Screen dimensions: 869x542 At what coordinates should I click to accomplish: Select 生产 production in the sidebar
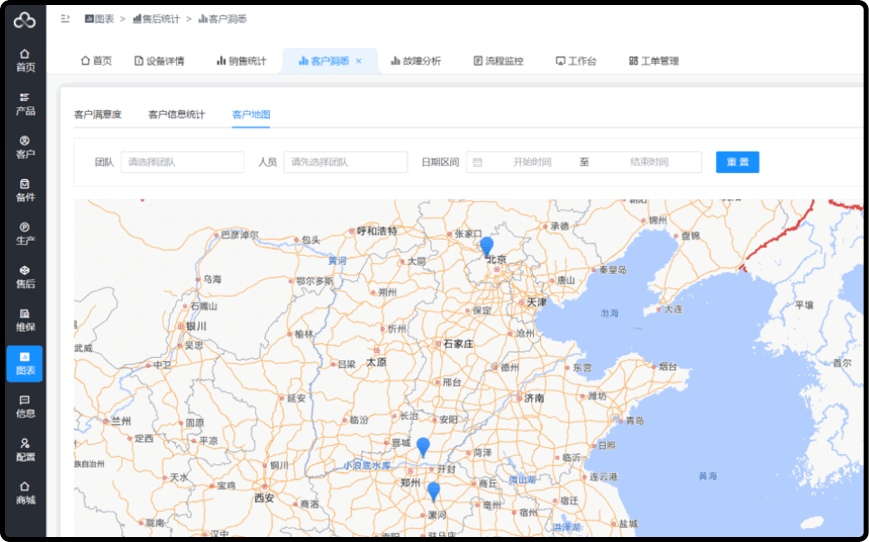click(x=25, y=233)
